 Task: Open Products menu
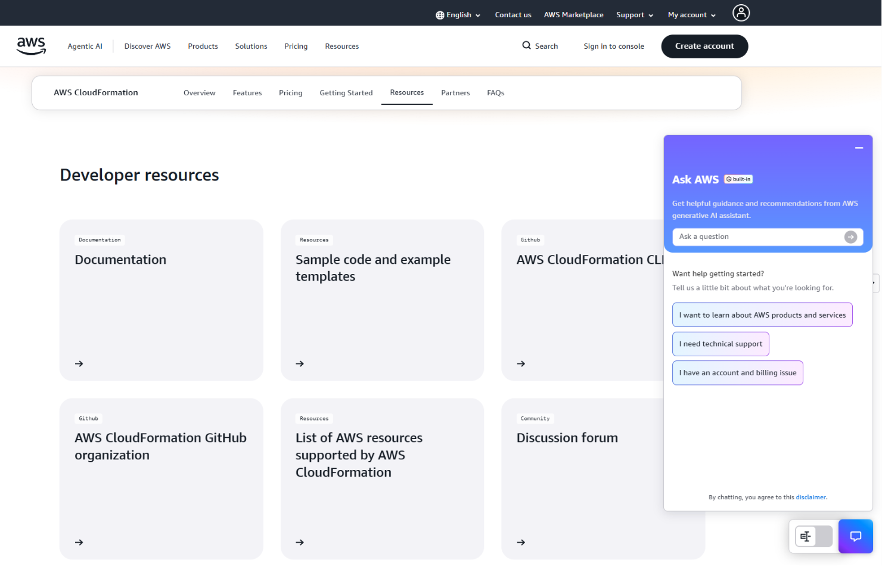[203, 46]
